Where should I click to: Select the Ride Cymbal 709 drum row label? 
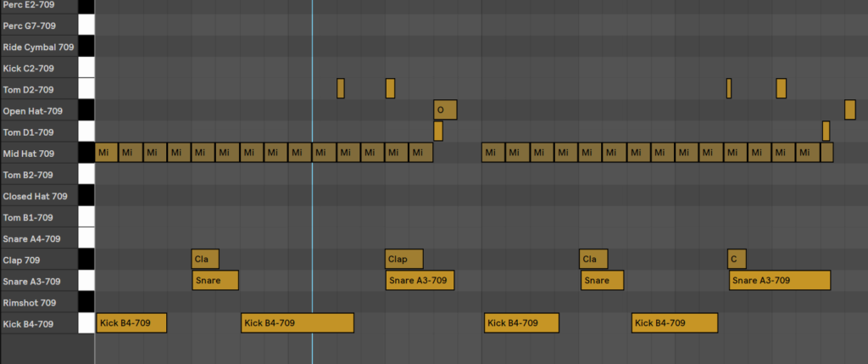[38, 47]
